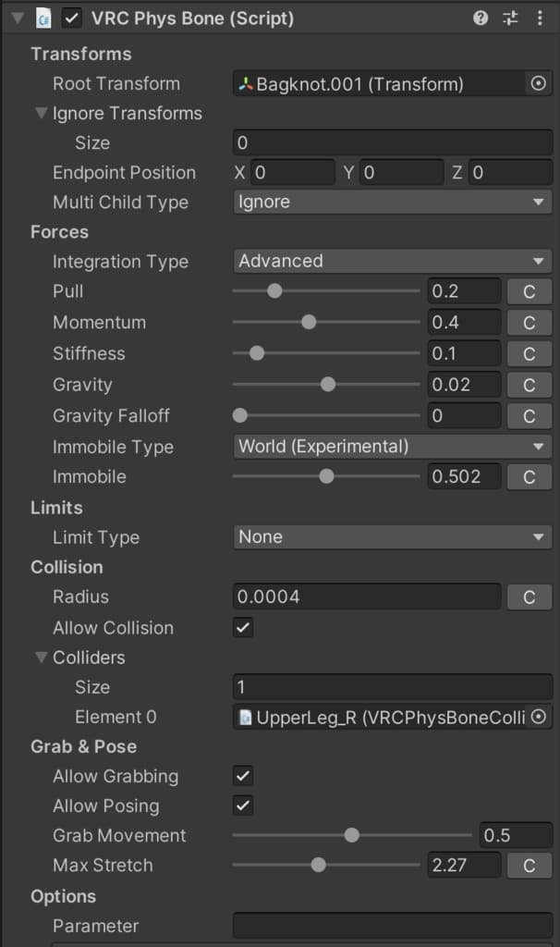This screenshot has height=947, width=560.
Task: Collapse the Ignore Transforms foldout
Action: coord(41,114)
